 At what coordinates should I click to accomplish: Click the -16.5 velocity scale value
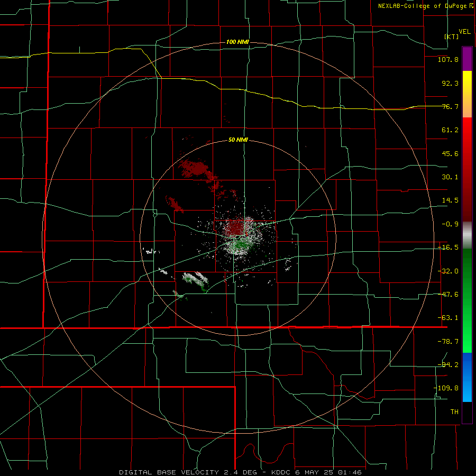pos(448,248)
